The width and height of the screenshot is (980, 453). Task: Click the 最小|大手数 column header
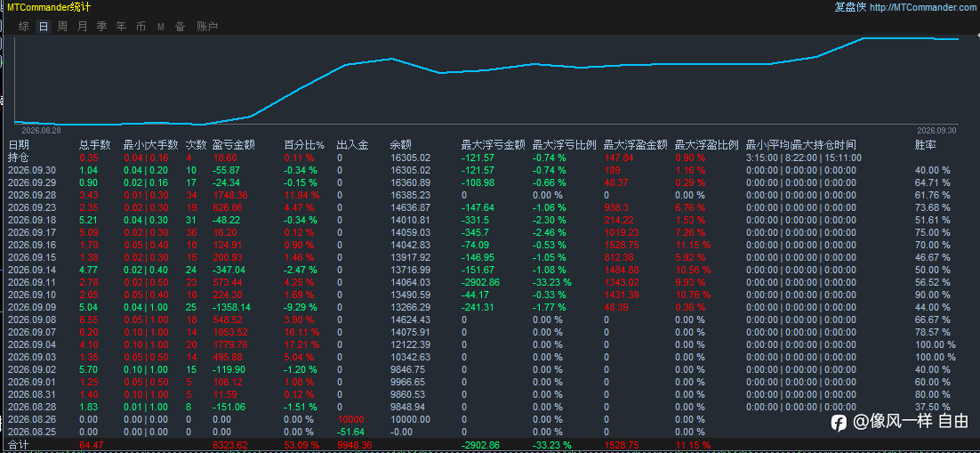click(150, 144)
